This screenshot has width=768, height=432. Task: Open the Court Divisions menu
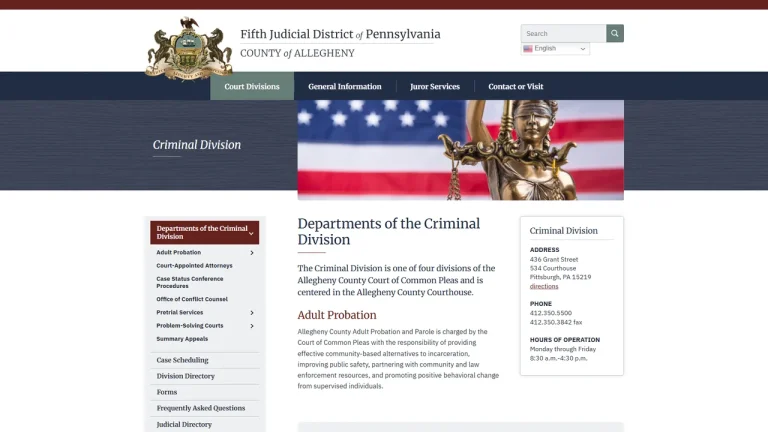pyautogui.click(x=252, y=86)
